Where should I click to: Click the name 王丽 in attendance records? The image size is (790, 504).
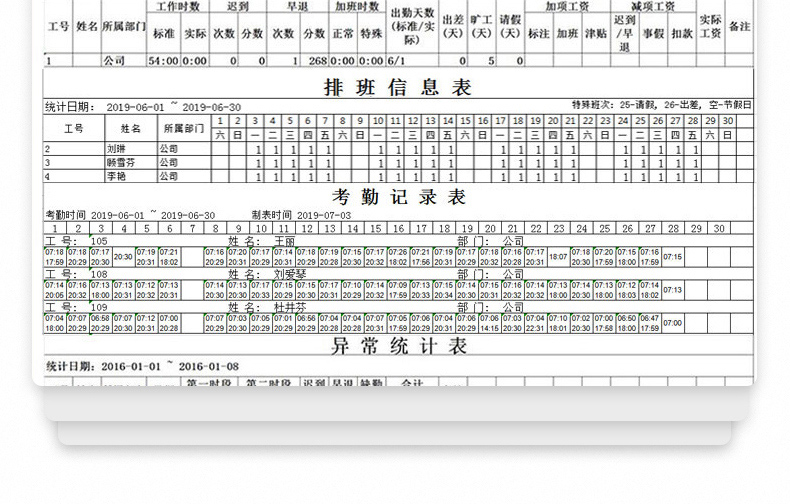pos(284,241)
